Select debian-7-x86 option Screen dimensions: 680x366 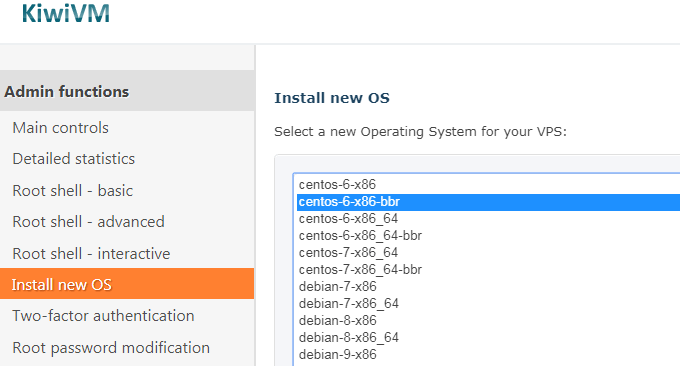[x=488, y=287]
